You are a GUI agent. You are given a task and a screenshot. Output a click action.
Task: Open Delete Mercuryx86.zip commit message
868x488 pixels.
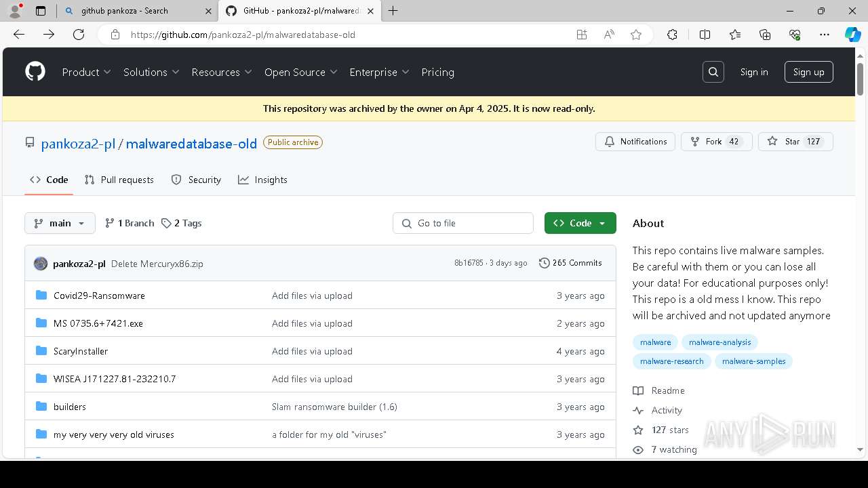coord(157,264)
